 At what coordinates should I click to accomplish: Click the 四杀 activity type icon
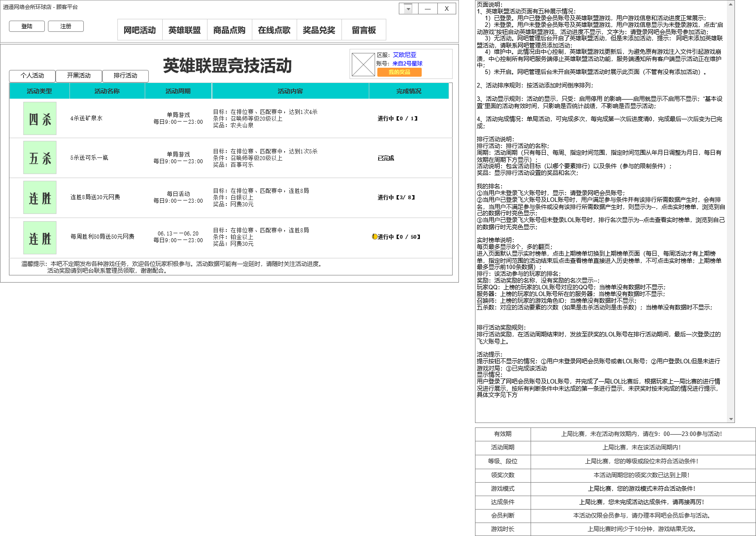(40, 118)
